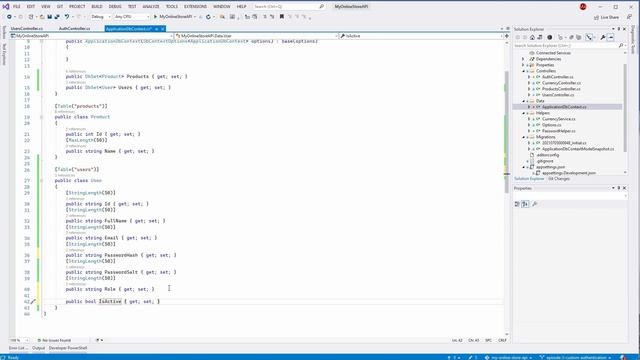Open the EDIT menu
640x360 pixels.
click(31, 7)
